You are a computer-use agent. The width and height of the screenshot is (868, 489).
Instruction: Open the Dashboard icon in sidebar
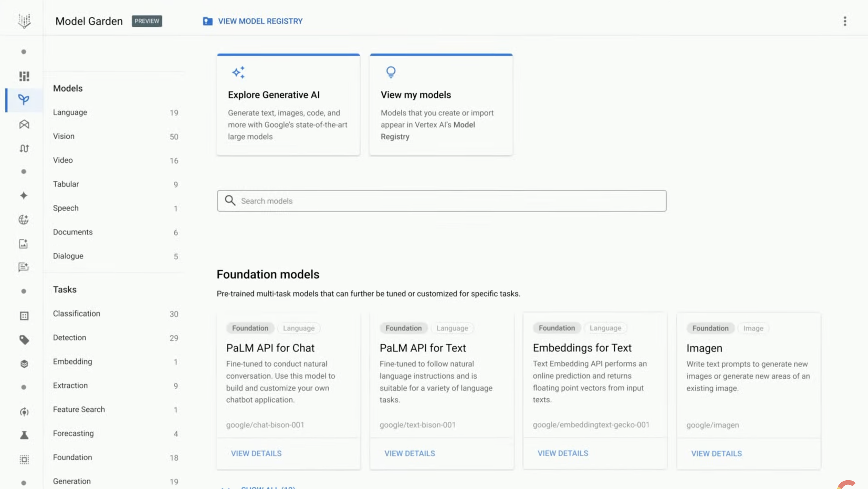[24, 76]
